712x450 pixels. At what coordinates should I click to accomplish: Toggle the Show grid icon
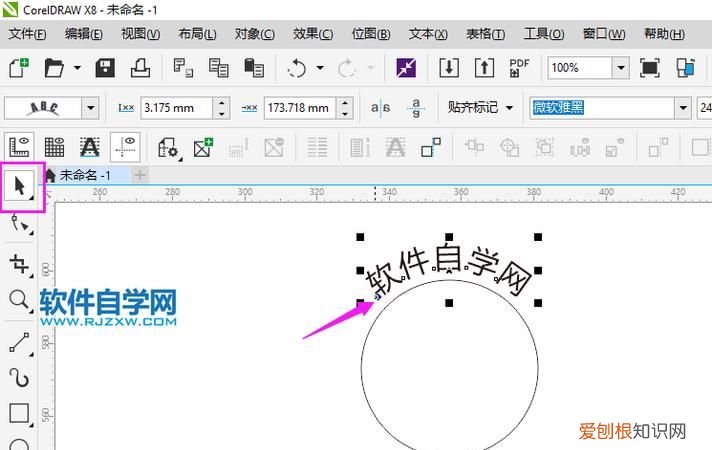click(x=54, y=147)
